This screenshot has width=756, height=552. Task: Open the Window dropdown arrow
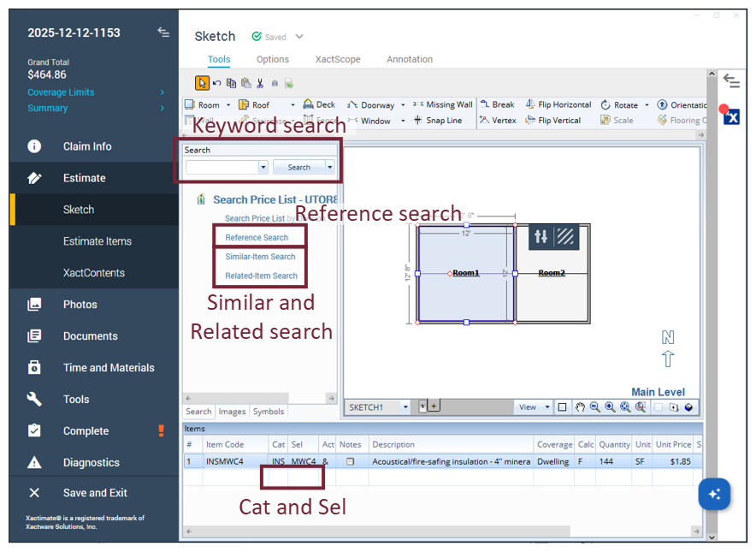click(x=403, y=121)
